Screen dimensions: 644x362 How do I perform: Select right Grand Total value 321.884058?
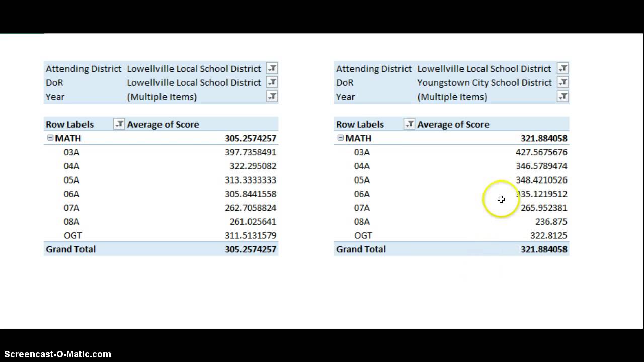pos(544,249)
